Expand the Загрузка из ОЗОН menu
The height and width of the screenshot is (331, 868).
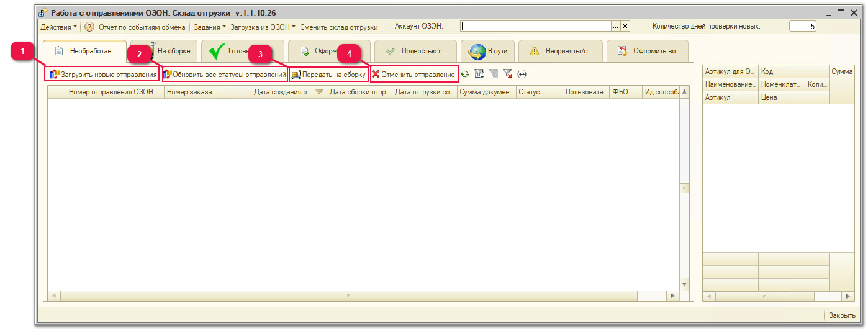(263, 27)
